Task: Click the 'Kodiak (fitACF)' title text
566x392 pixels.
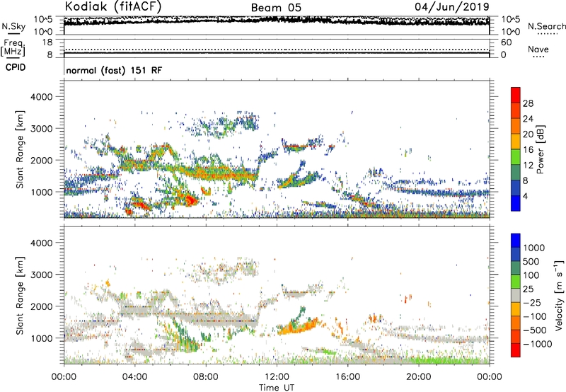Action: click(113, 6)
